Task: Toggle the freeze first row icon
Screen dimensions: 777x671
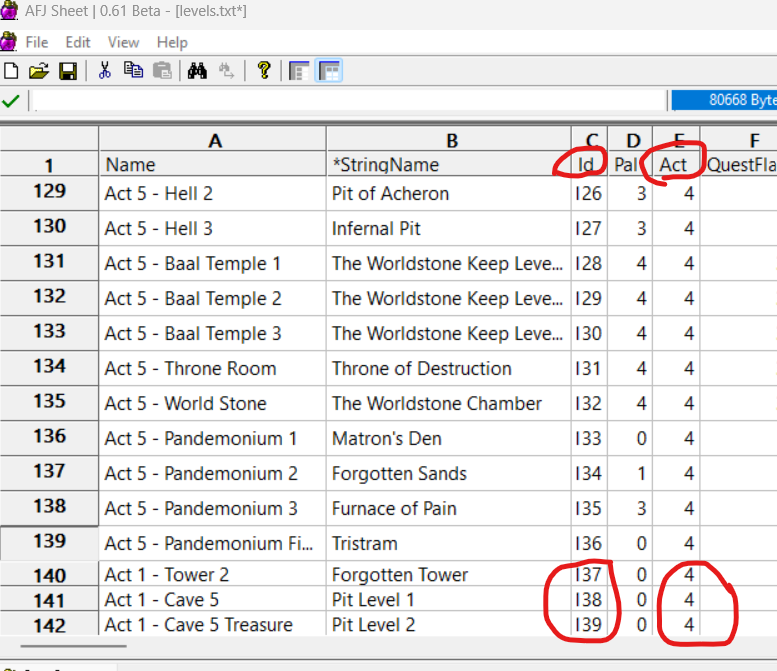Action: pyautogui.click(x=329, y=71)
